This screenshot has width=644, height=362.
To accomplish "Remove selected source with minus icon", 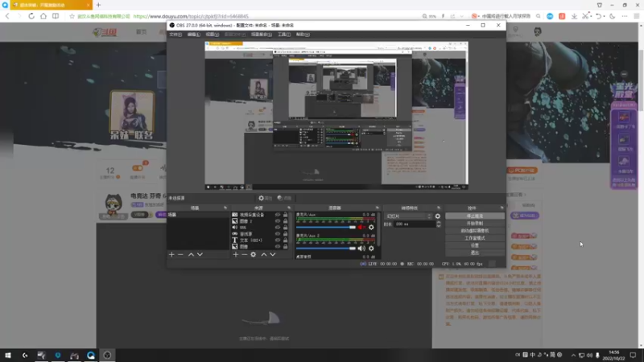I will pyautogui.click(x=245, y=254).
